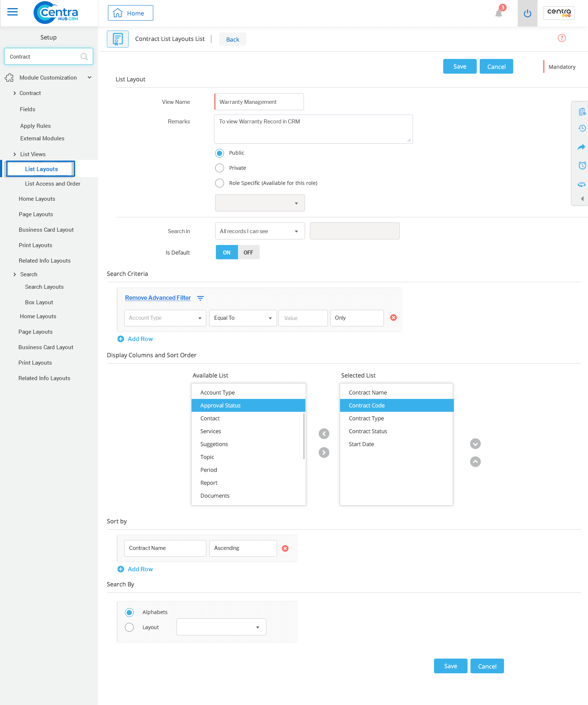Turn Is Default toggle OFF
This screenshot has width=588, height=705.
click(x=248, y=253)
